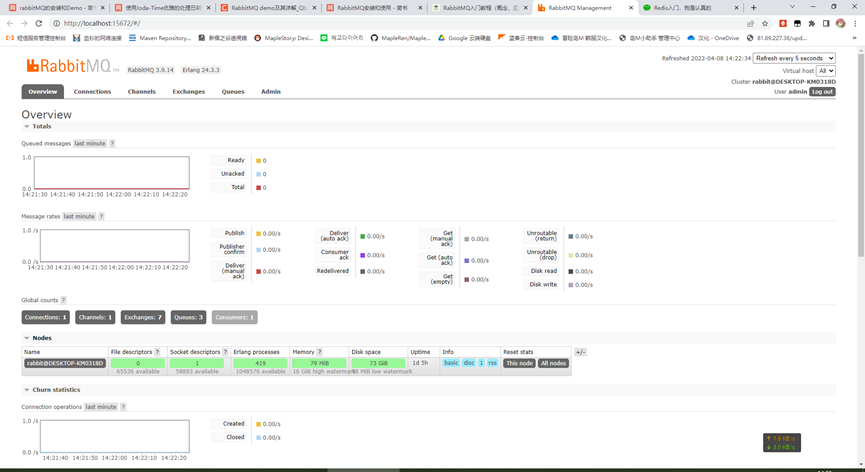The width and height of the screenshot is (865, 472).
Task: Log out of admin user
Action: [x=822, y=92]
